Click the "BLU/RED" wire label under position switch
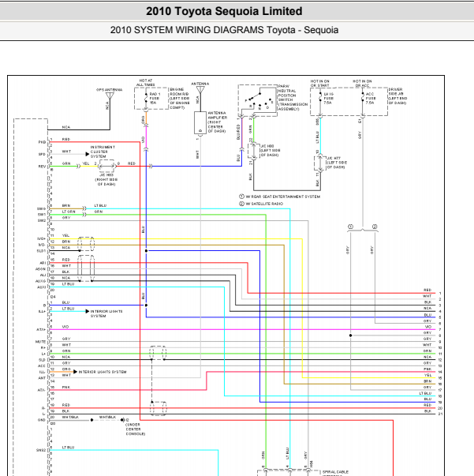Viewport: 474px width, 476px height. (x=238, y=132)
